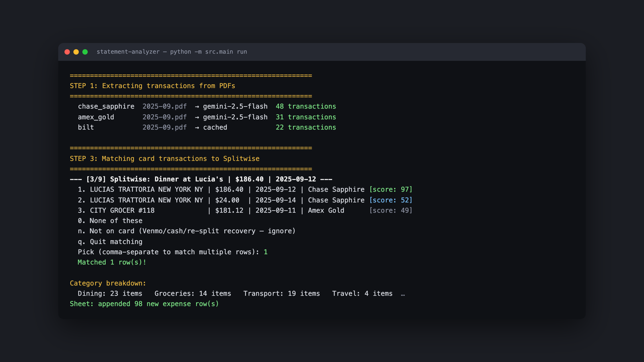Click the 'Sheet: appended 98 new expense row(s)' line
The image size is (644, 362).
(144, 304)
